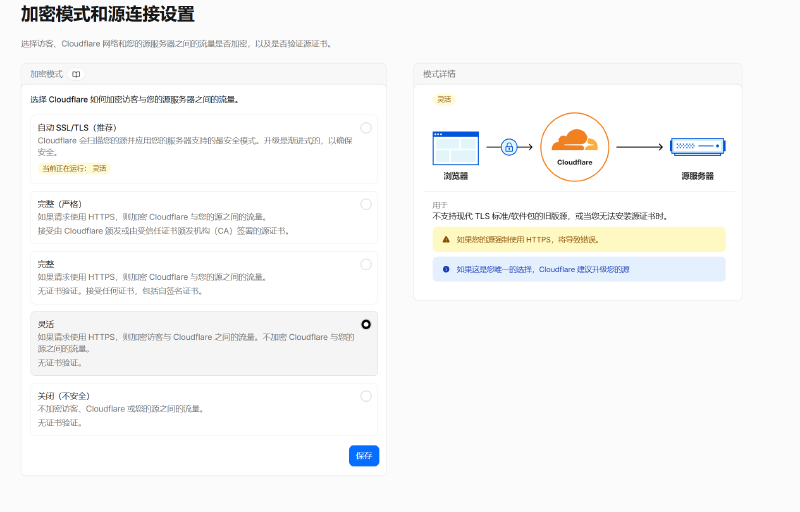Image resolution: width=800 pixels, height=512 pixels.
Task: Click the arrow from Cloudflare to origin server
Action: [x=639, y=147]
